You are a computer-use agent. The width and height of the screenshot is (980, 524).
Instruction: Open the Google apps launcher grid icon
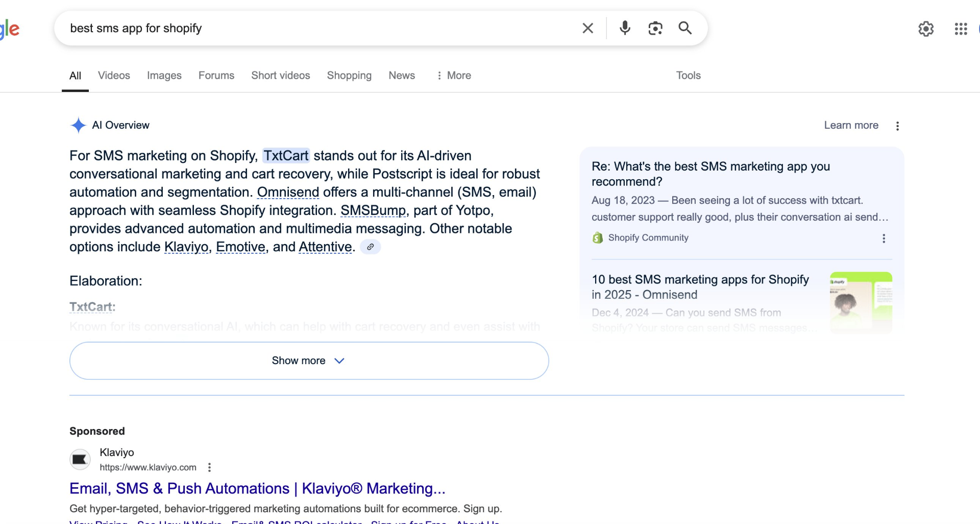tap(961, 29)
